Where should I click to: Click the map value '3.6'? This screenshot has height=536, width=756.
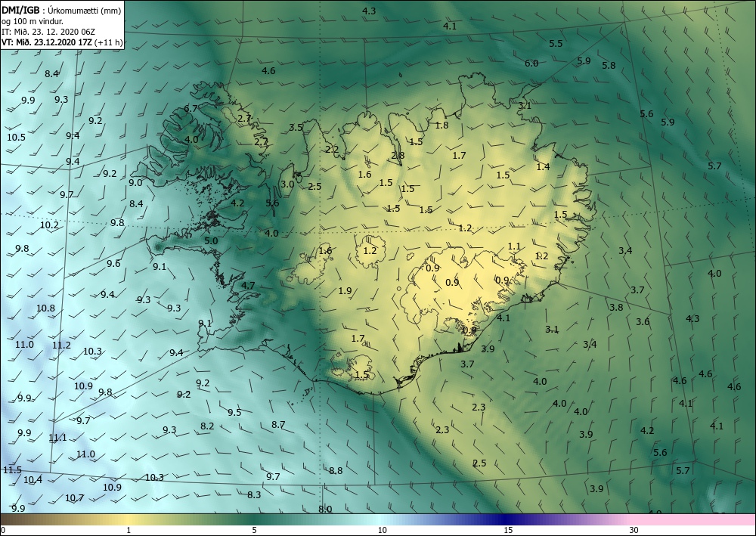(643, 322)
